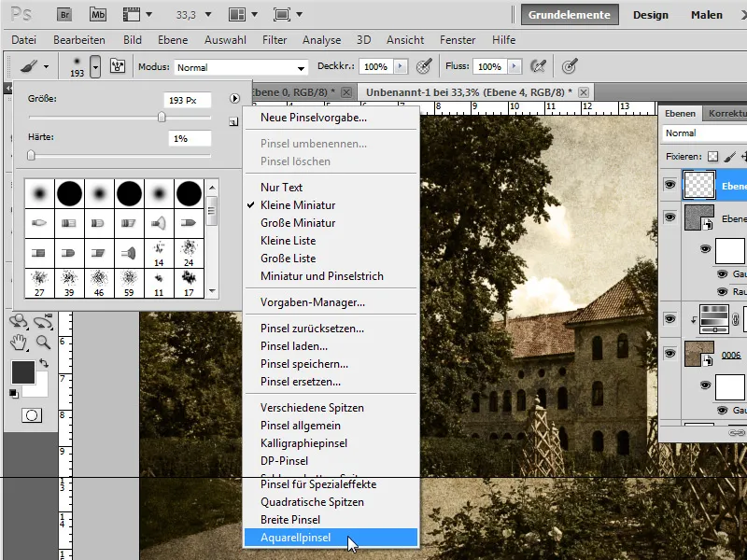
Task: Toggle smart filters visibility under second layer
Action: tap(706, 249)
